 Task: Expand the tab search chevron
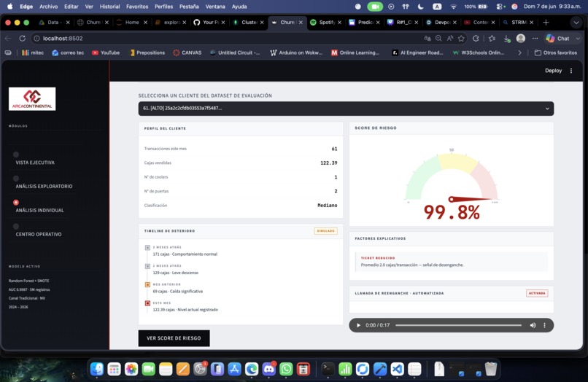576,23
